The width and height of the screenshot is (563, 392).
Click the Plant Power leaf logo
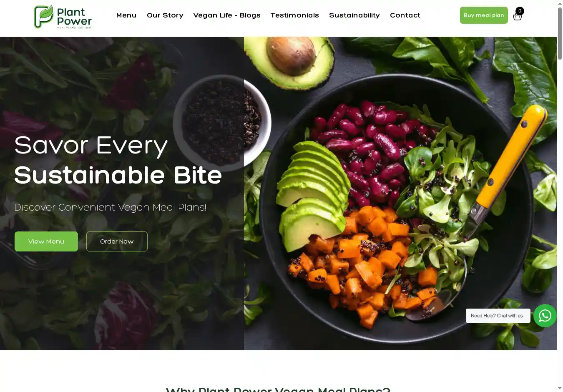click(43, 17)
